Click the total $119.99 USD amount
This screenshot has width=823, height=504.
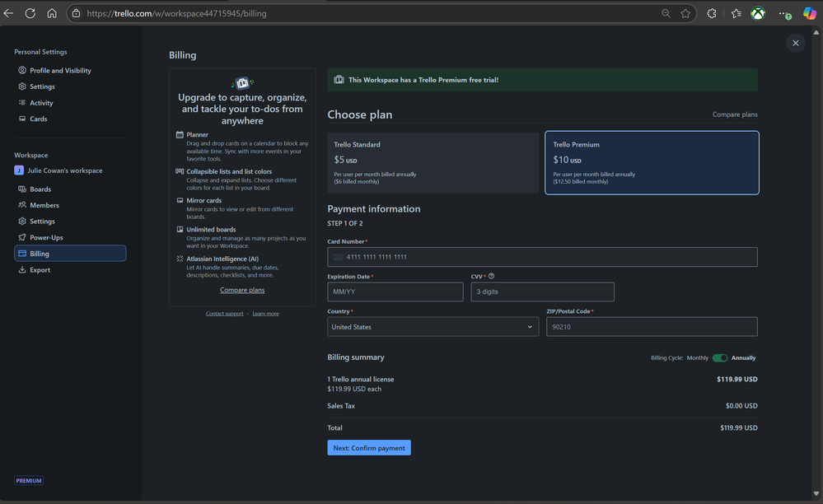[x=738, y=428]
